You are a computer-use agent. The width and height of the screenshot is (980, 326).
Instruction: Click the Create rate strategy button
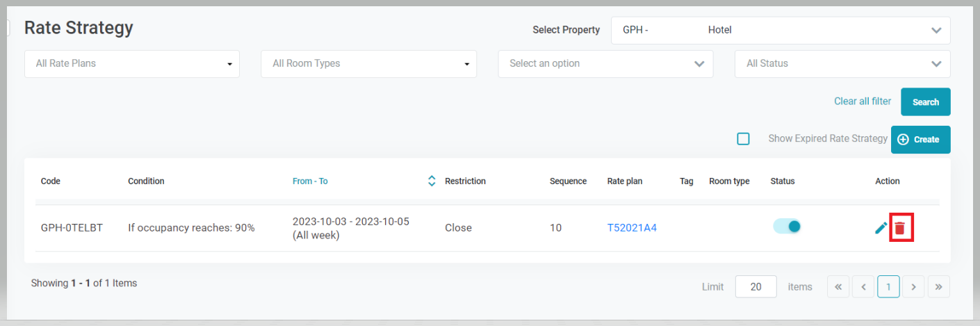(x=920, y=140)
